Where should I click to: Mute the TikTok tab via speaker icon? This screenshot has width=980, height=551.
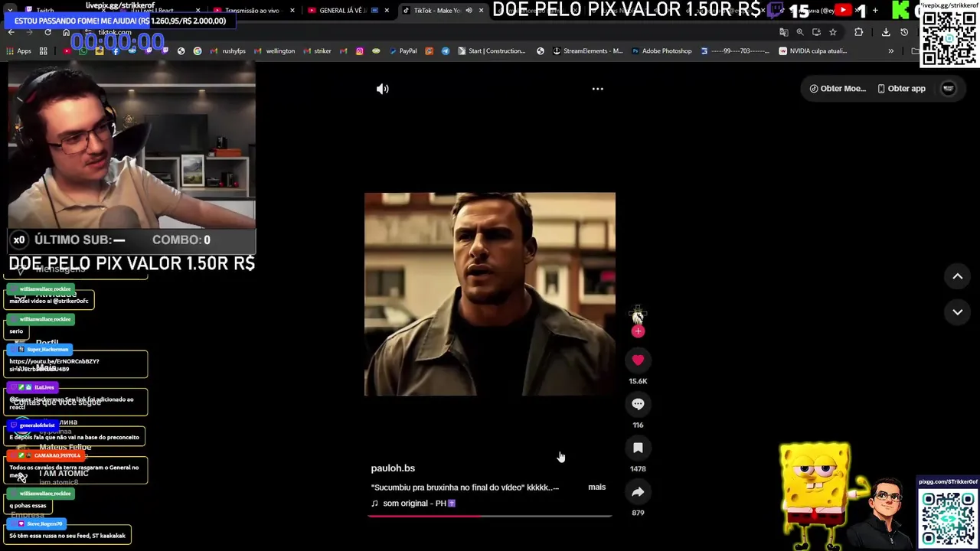[469, 11]
